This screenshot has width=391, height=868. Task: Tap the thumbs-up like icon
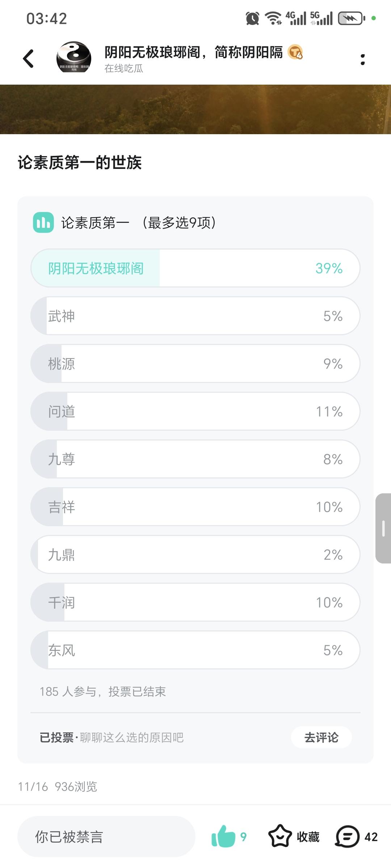pos(223,836)
